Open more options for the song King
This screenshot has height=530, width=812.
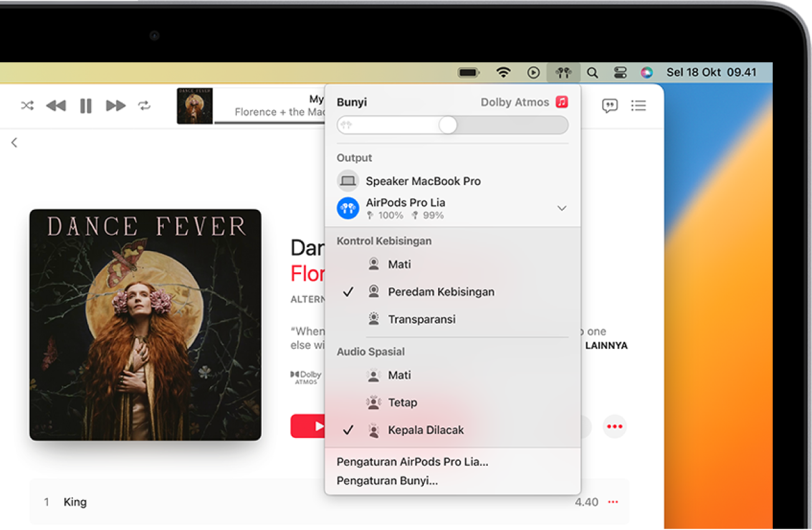(612, 502)
